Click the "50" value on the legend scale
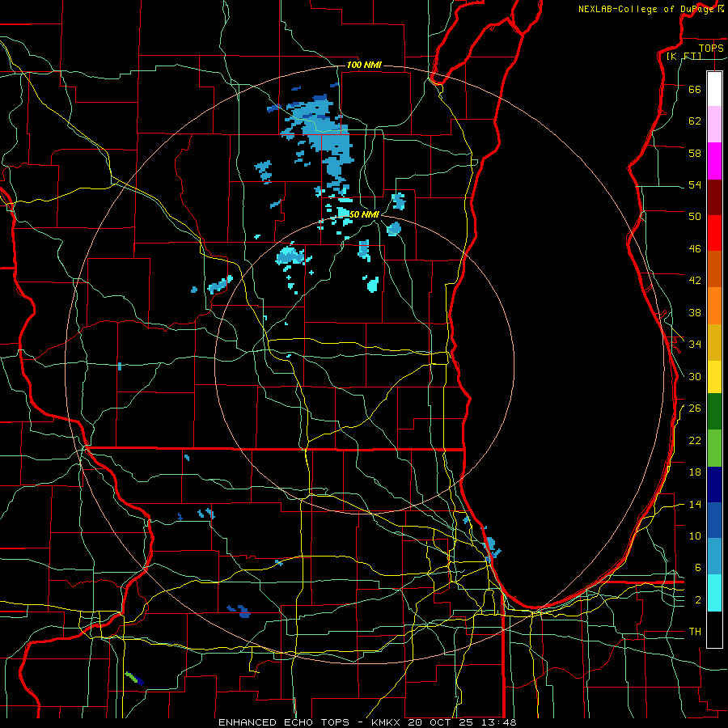Image resolution: width=728 pixels, height=728 pixels. tap(695, 216)
